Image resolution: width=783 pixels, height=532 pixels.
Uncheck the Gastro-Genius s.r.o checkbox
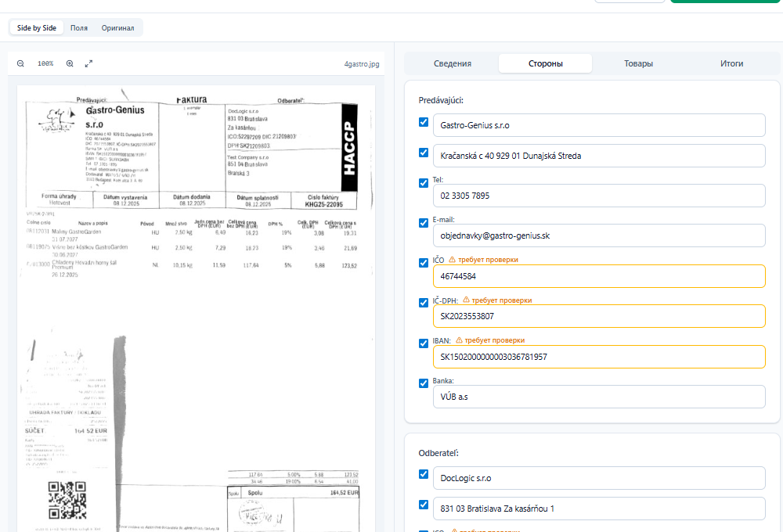[x=424, y=123]
